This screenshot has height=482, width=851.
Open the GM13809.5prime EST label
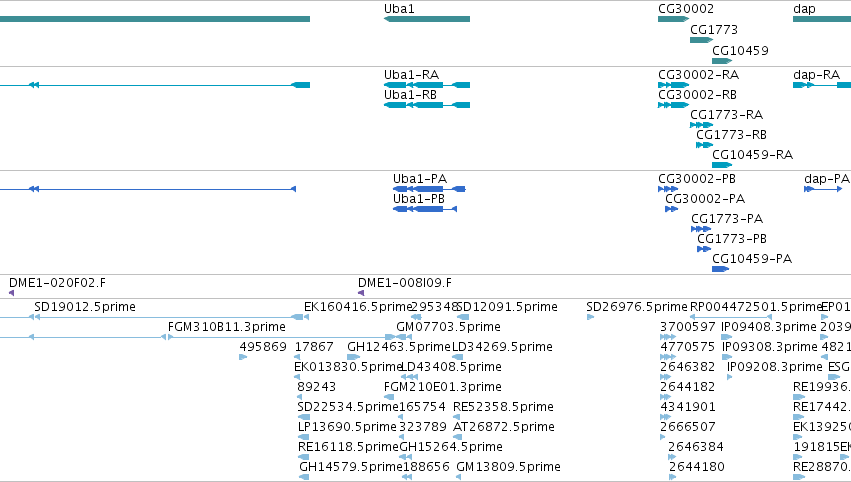click(x=509, y=467)
